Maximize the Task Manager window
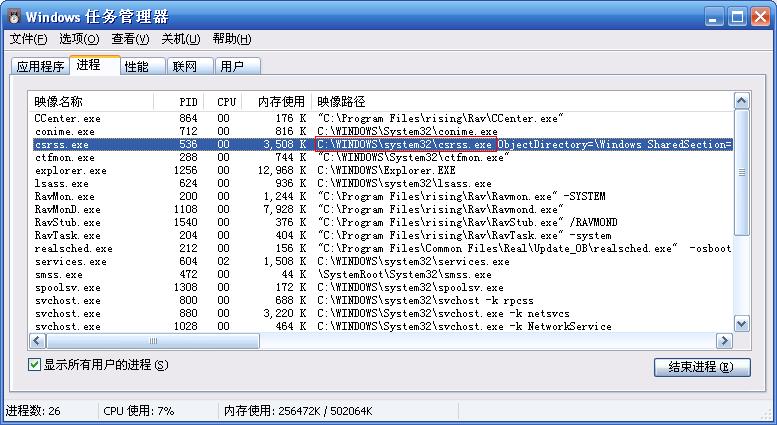This screenshot has width=777, height=425. [737, 17]
